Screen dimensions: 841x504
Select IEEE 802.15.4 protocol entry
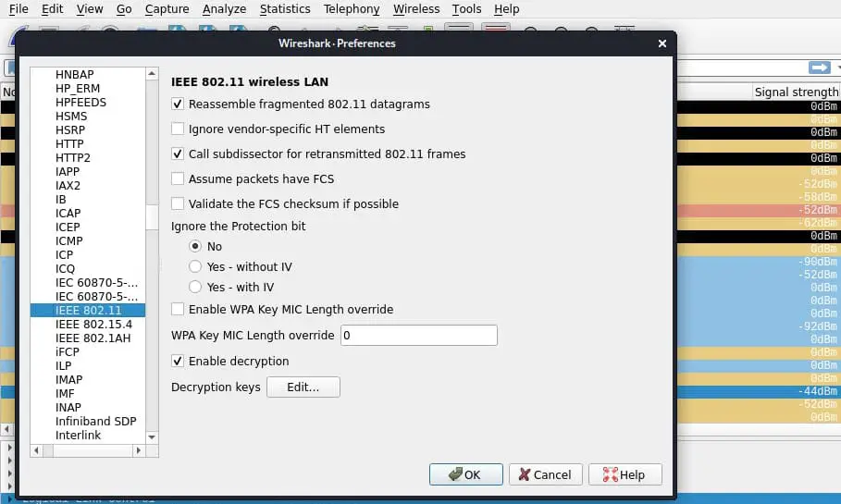[x=93, y=325]
